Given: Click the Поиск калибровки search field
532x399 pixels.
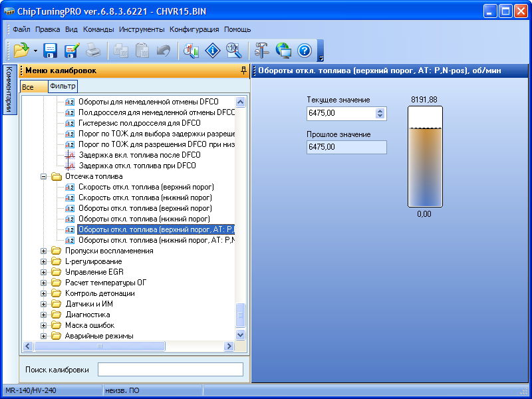Looking at the screenshot, I should click(x=170, y=369).
